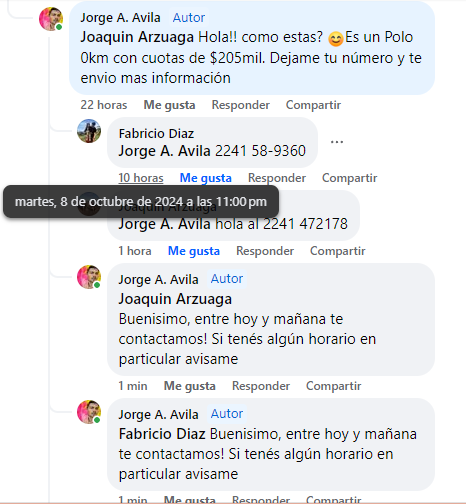466x504 pixels.
Task: Reply to the 2241 472178 comment
Action: [x=265, y=251]
